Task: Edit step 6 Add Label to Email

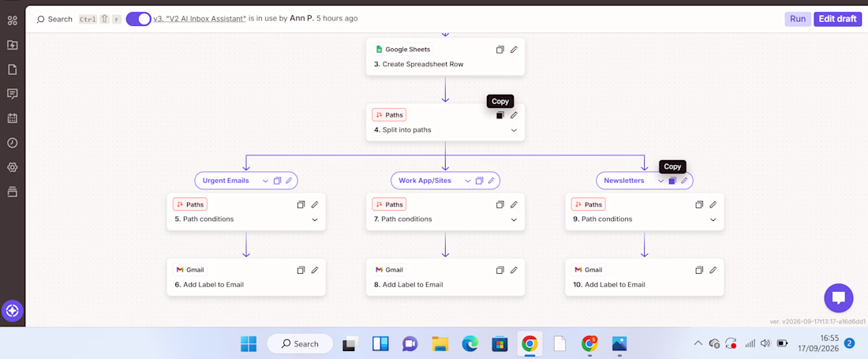Action: pyautogui.click(x=314, y=270)
